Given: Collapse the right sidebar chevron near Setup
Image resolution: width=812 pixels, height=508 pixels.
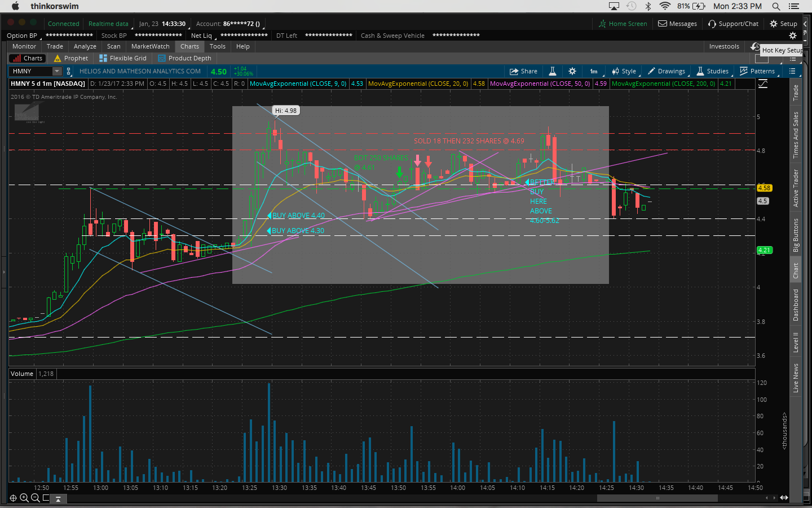Looking at the screenshot, I should [x=805, y=24].
